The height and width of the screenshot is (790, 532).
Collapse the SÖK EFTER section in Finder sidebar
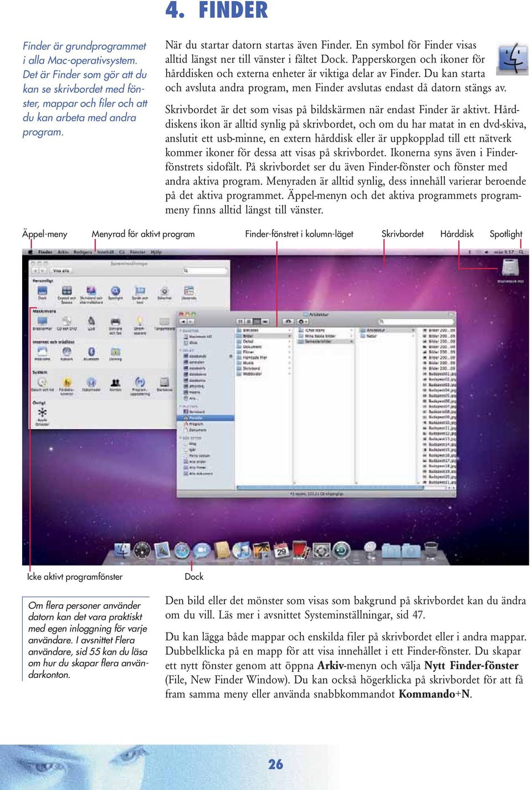(181, 438)
